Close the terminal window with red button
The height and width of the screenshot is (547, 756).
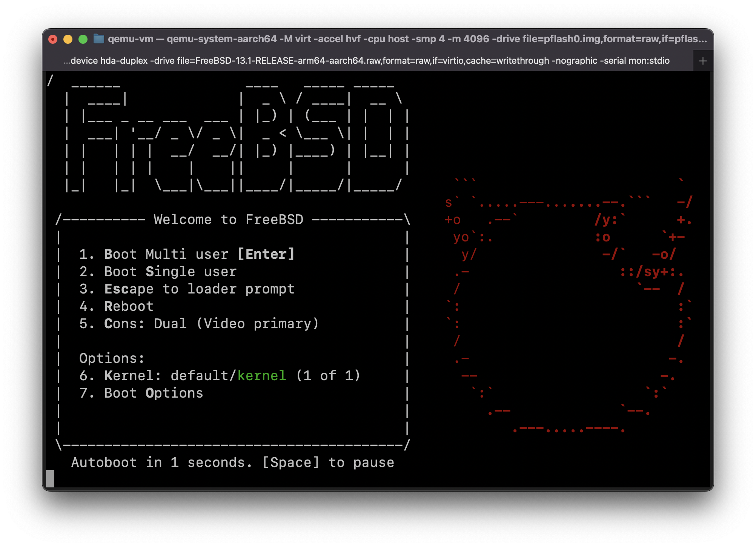(53, 39)
